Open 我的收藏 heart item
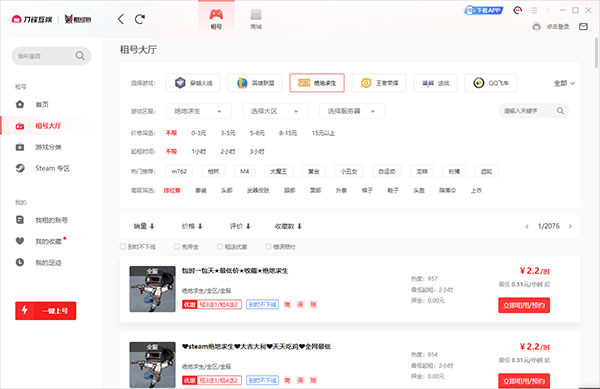This screenshot has width=600, height=389. (x=49, y=241)
